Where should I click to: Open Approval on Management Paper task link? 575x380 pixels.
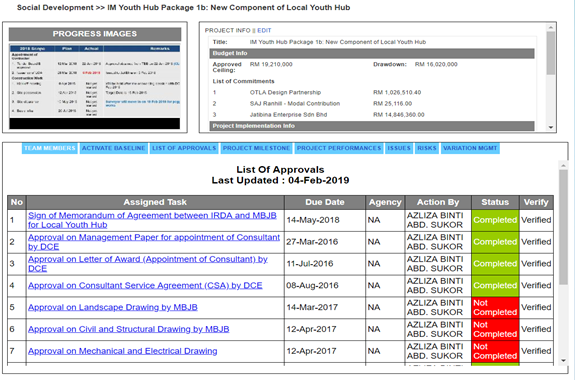[154, 242]
